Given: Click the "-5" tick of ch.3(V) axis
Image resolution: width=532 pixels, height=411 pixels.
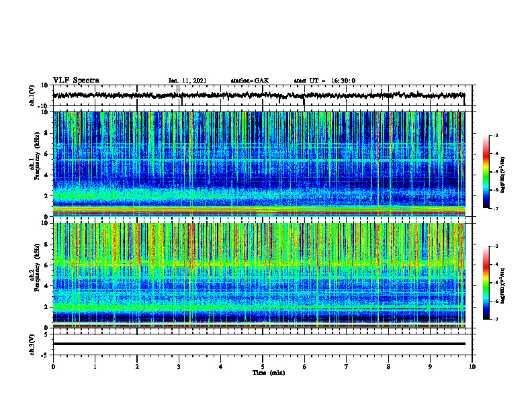Looking at the screenshot, I should 46,355.
